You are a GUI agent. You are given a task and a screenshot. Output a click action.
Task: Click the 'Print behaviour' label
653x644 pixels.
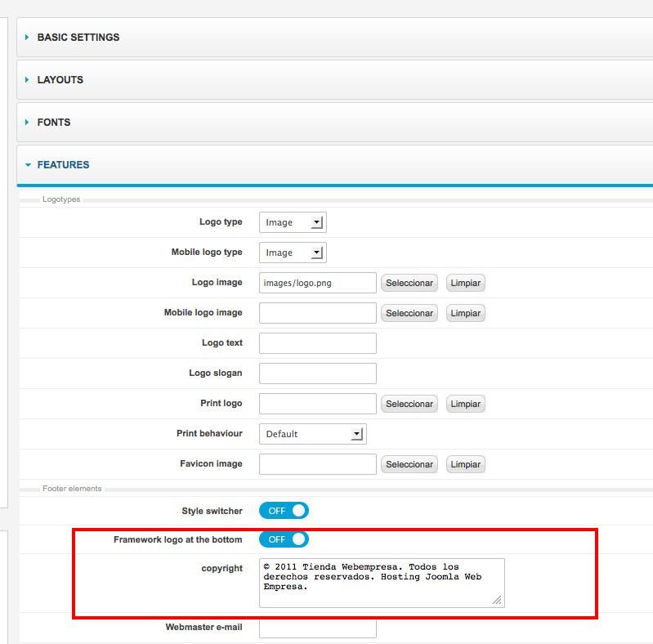[209, 434]
